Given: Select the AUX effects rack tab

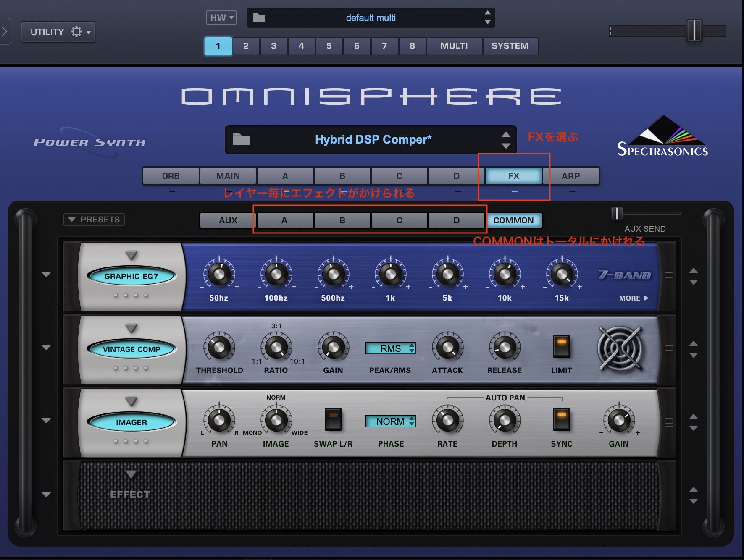Looking at the screenshot, I should pos(228,220).
